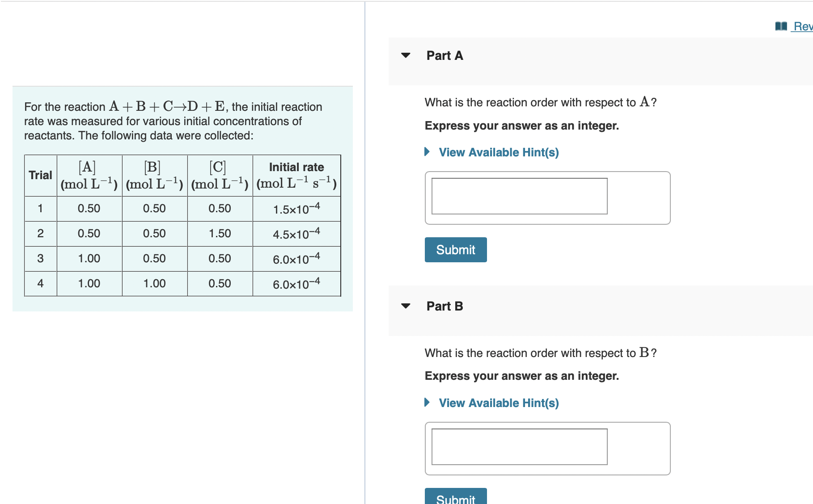Image resolution: width=813 pixels, height=504 pixels.
Task: Expand the hints disclosure arrow in Part B
Action: pos(427,403)
